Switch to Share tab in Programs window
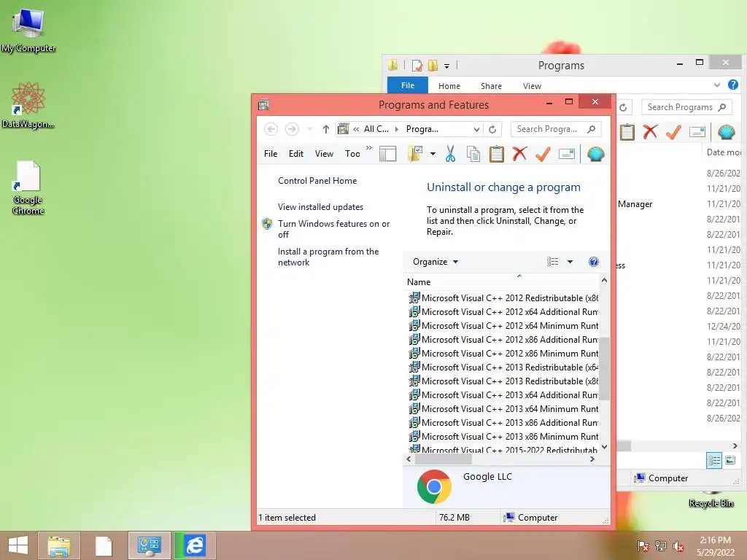This screenshot has height=560, width=747. (491, 86)
